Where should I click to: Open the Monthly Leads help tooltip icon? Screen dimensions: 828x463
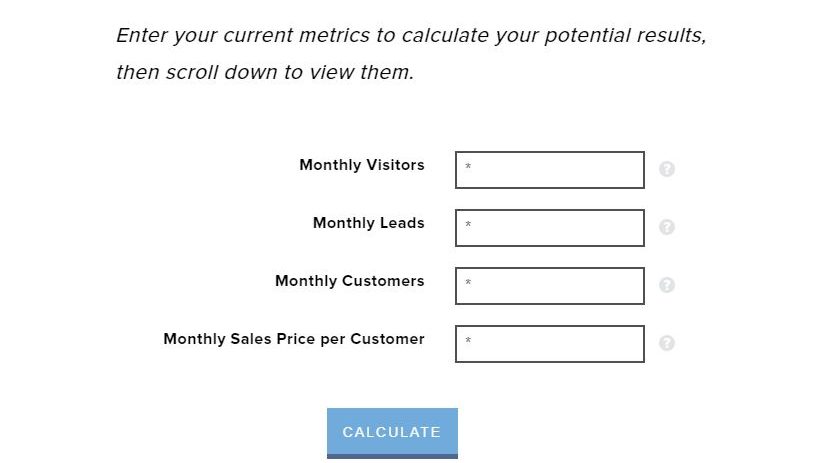point(667,227)
